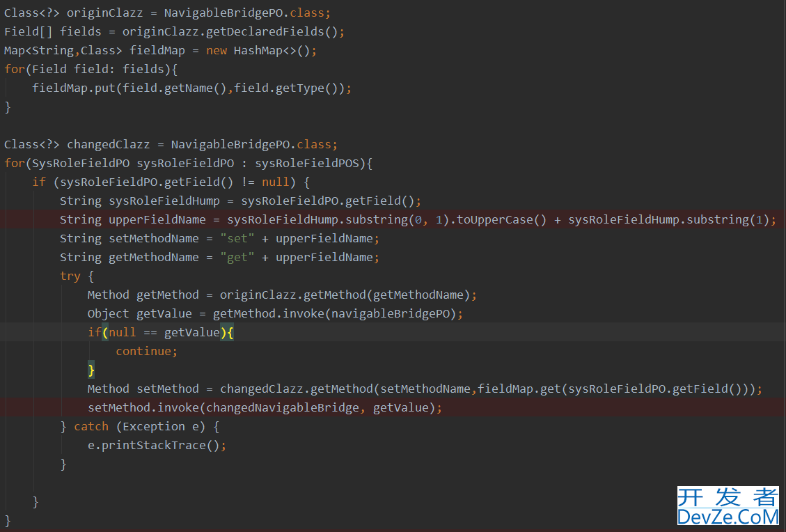Click the 'catch' keyword
The image size is (786, 532).
coord(91,426)
